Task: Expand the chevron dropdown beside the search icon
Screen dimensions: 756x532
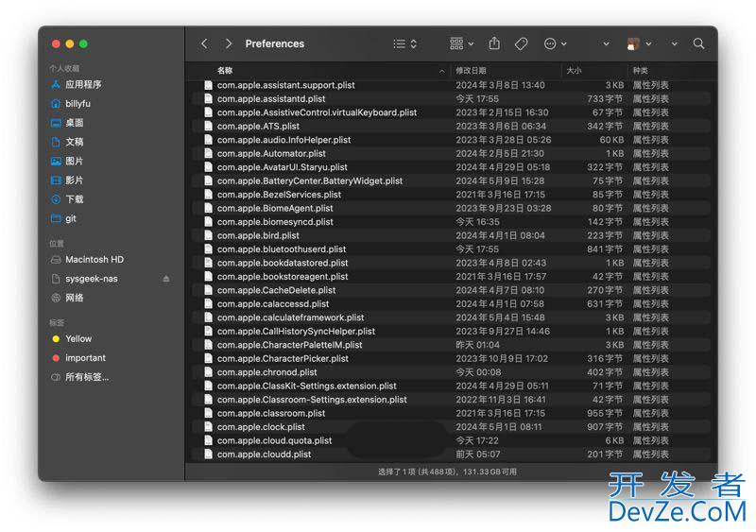Action: click(x=675, y=43)
